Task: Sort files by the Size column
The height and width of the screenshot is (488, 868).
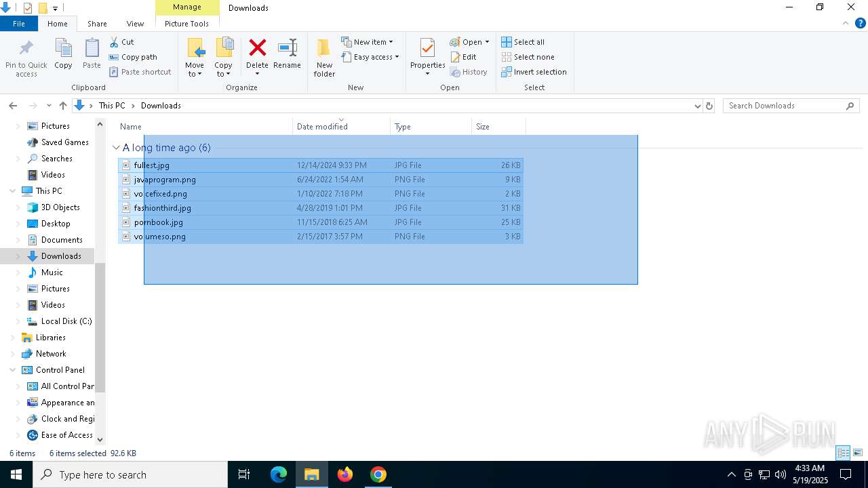Action: pos(499,127)
